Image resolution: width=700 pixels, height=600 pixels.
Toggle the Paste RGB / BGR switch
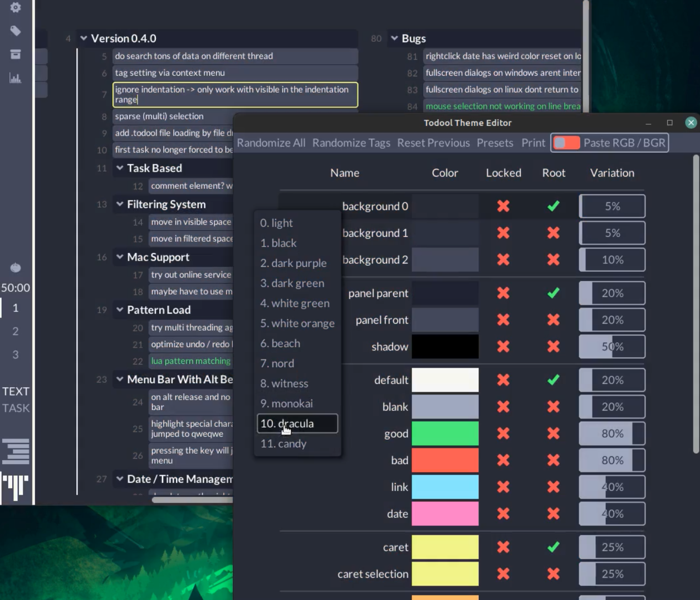pyautogui.click(x=566, y=143)
